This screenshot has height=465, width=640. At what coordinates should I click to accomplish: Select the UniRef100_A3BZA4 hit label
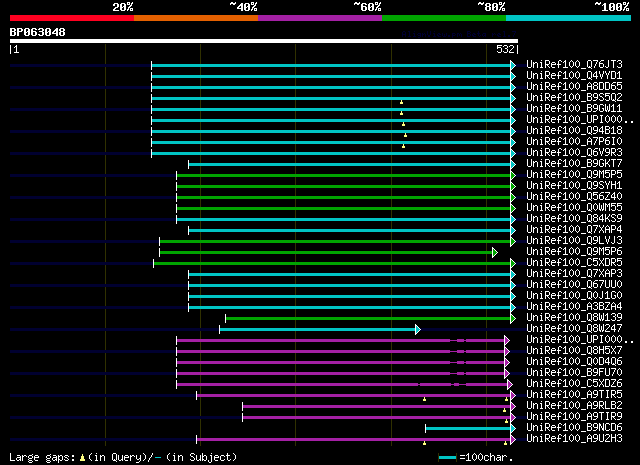[x=574, y=307]
